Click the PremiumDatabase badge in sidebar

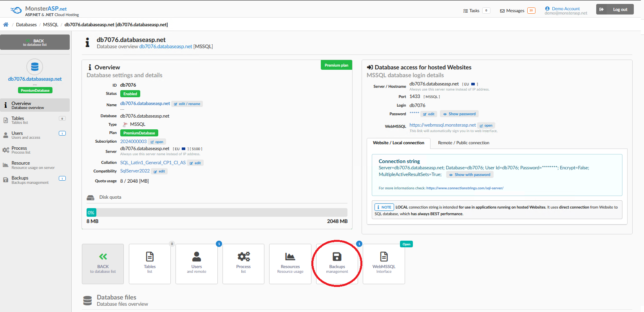click(x=35, y=90)
